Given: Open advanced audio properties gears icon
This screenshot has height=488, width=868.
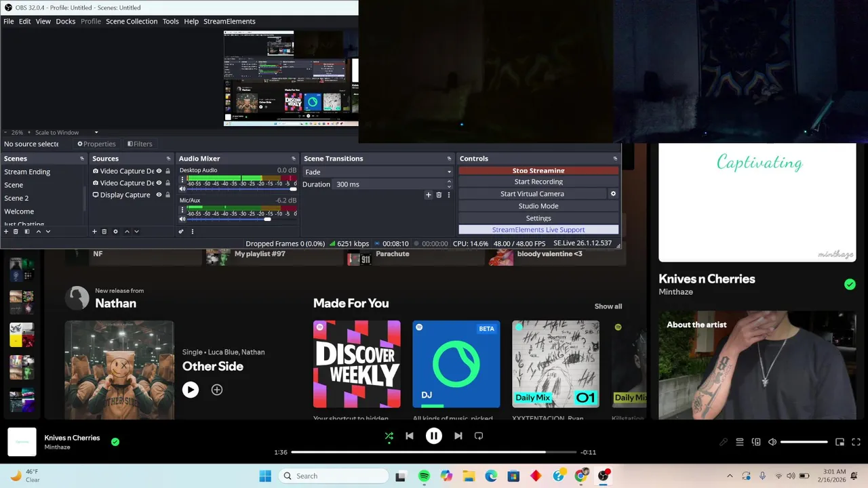Looking at the screenshot, I should click(x=181, y=232).
